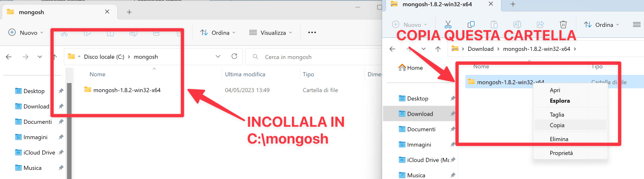Click the Copy icon in mongosh window toolbar
Image resolution: width=644 pixels, height=179 pixels.
point(87,33)
